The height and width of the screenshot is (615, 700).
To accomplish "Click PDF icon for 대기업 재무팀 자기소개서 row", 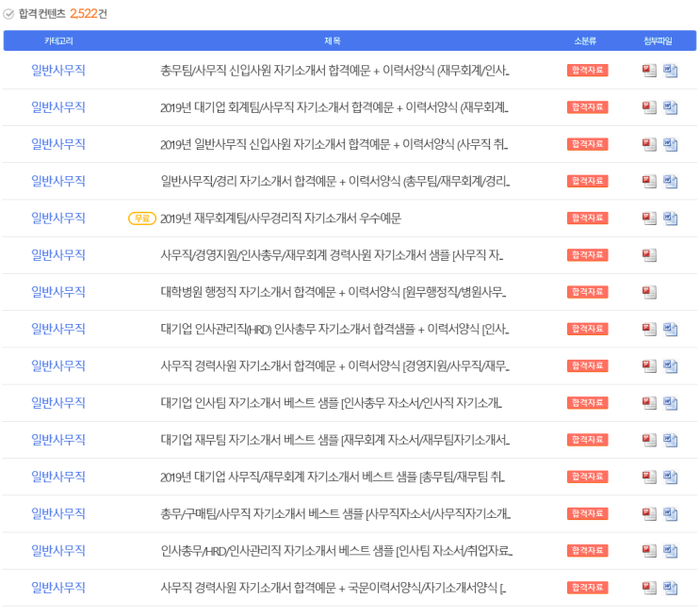I will [649, 440].
